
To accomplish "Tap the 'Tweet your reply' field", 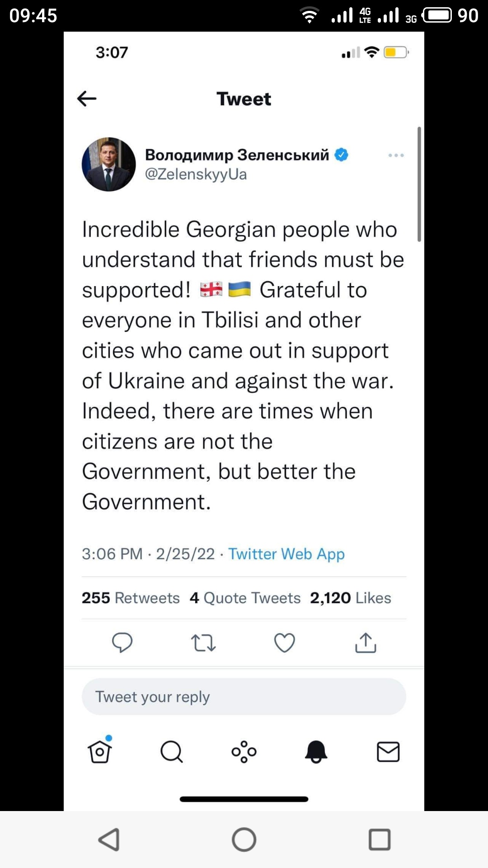I will [x=244, y=697].
